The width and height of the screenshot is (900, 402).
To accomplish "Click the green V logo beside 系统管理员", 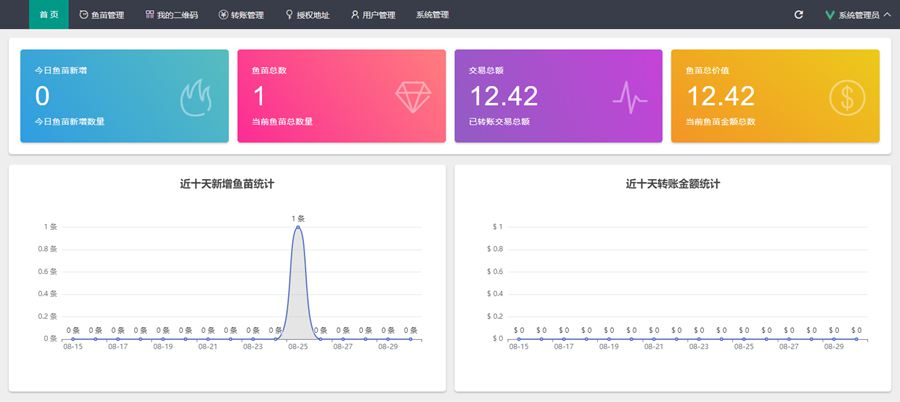I will pos(829,15).
